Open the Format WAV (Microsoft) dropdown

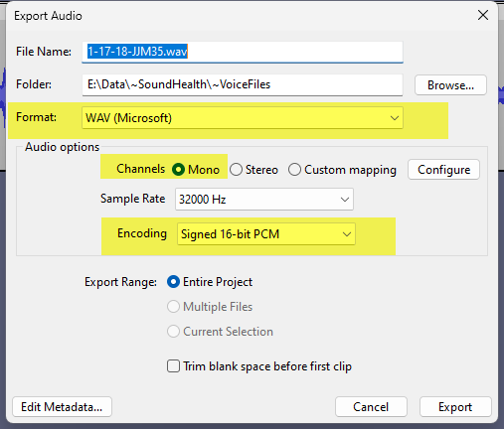(243, 118)
